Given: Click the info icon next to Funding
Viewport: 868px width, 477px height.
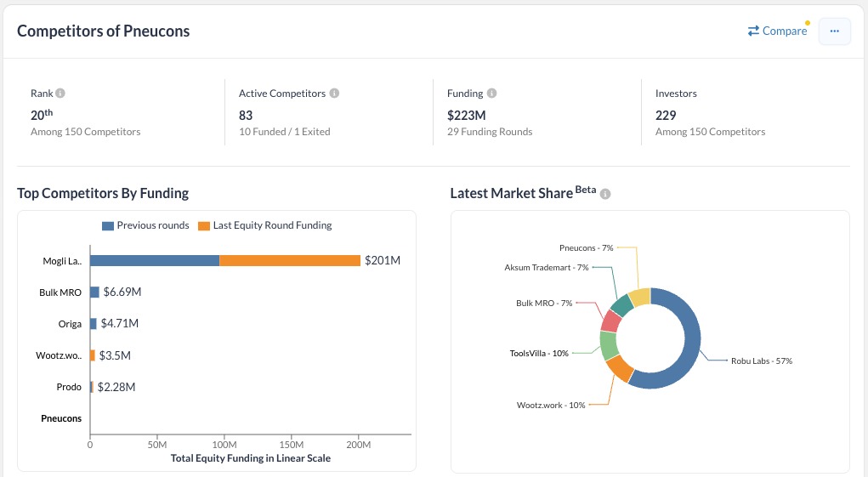Looking at the screenshot, I should coord(491,93).
